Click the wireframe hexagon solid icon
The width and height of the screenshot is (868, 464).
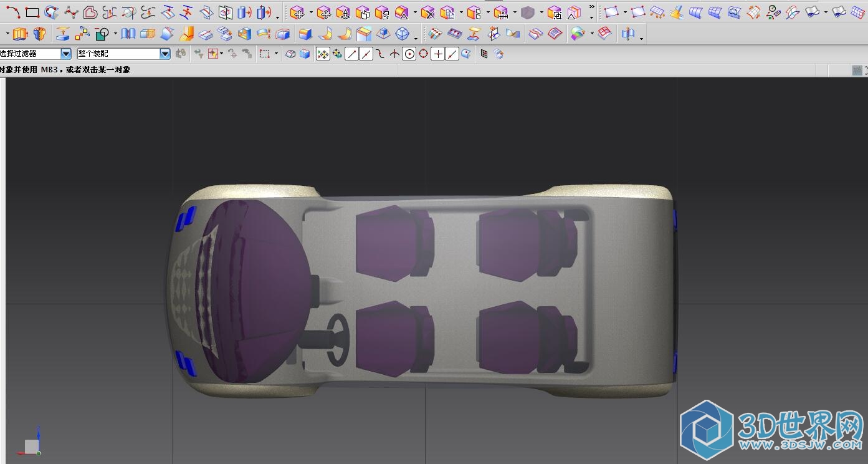(403, 34)
